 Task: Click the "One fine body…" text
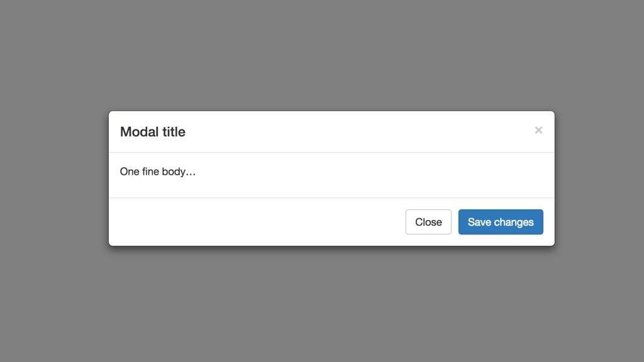[158, 172]
